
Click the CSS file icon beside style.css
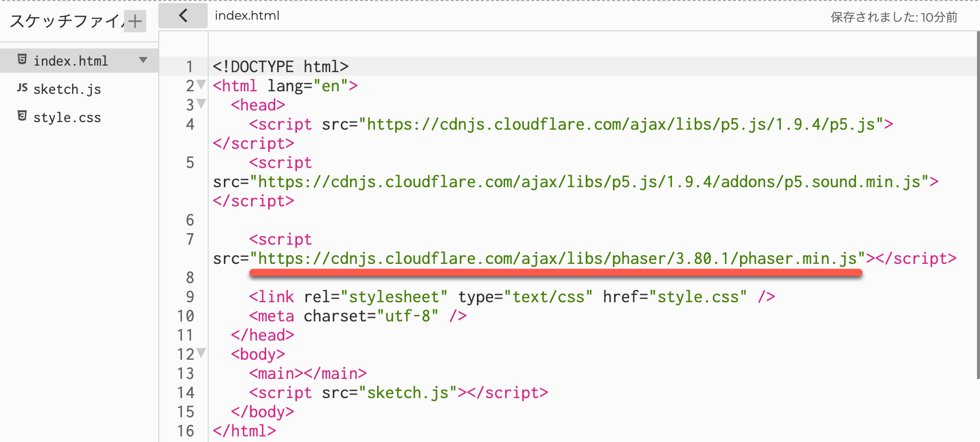(22, 116)
